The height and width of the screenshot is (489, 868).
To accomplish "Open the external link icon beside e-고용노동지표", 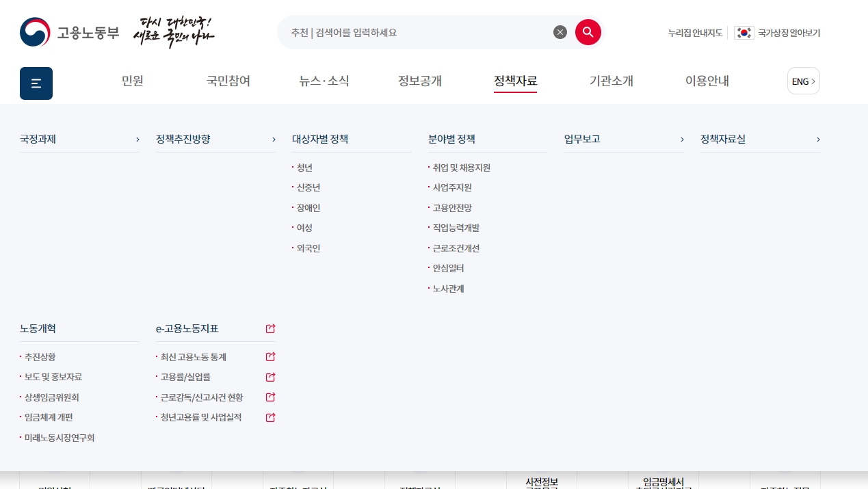I will coord(270,328).
